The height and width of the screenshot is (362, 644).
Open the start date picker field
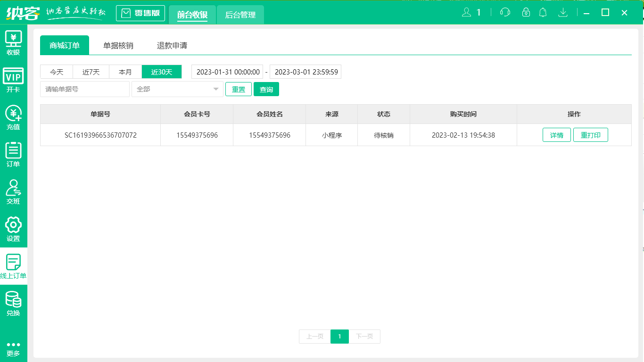point(226,71)
